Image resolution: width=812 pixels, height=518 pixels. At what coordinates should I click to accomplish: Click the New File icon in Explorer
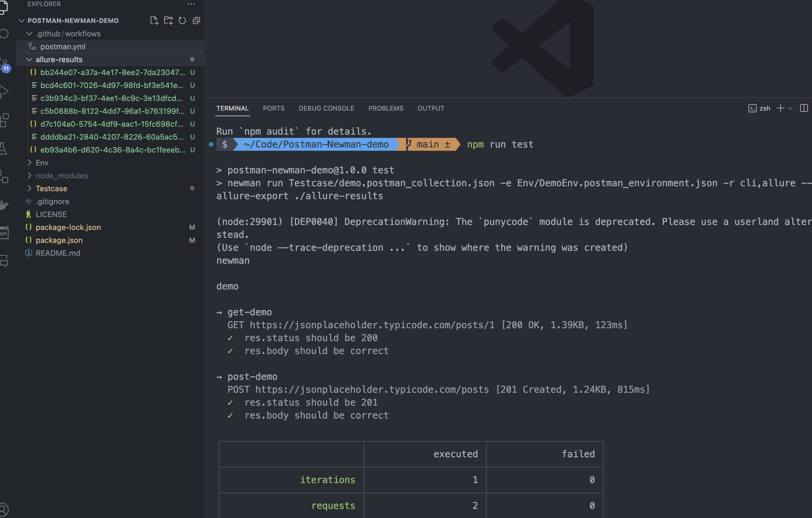tap(154, 21)
